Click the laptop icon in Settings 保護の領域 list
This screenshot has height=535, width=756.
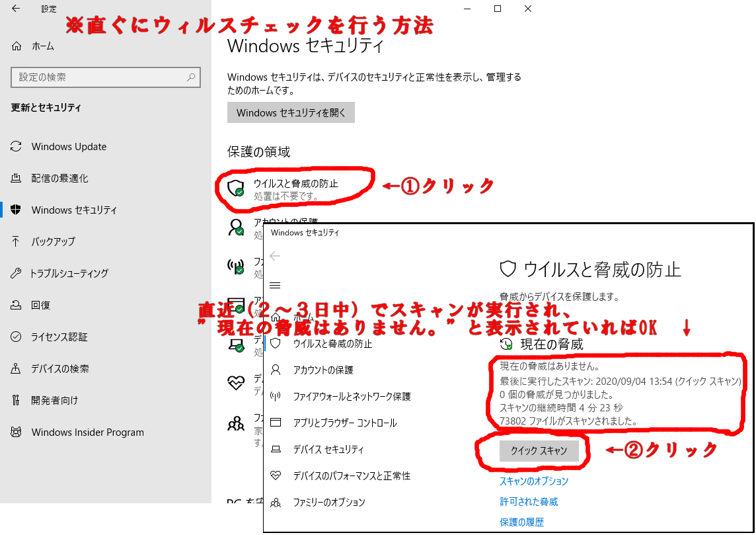[x=236, y=345]
